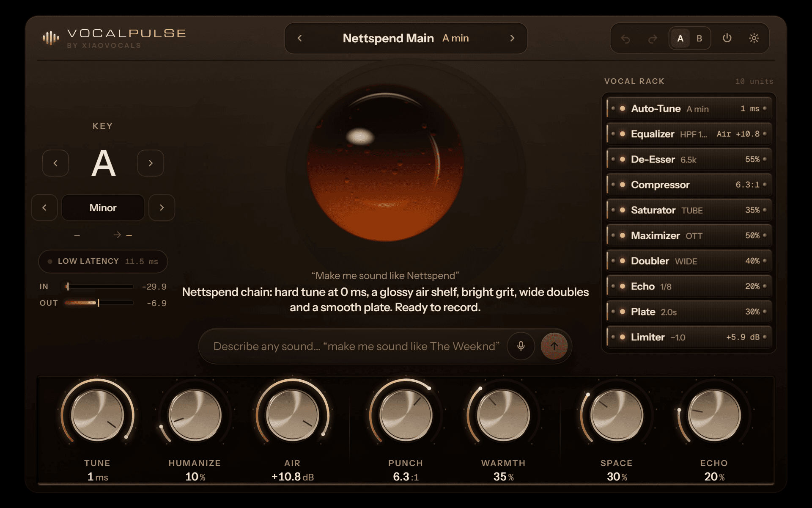Click the ECHO knob
This screenshot has height=508, width=812.
coord(714,415)
